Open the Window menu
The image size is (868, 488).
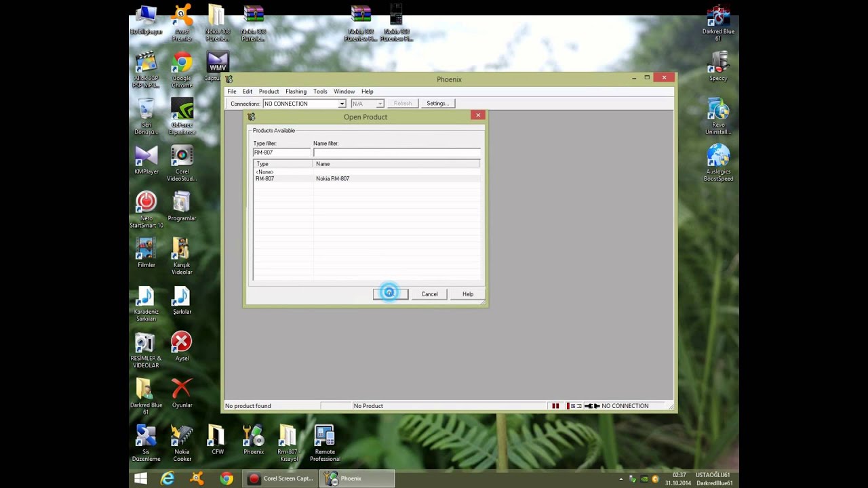point(344,91)
